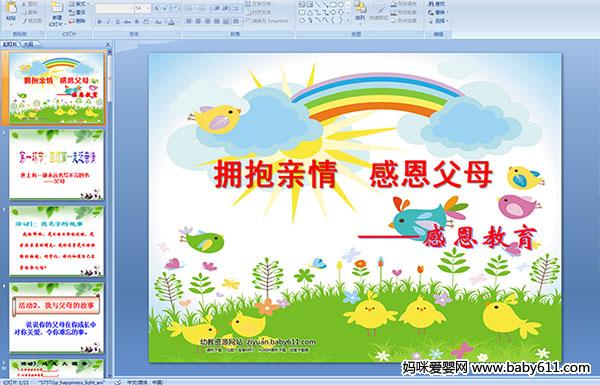Image resolution: width=600 pixels, height=385 pixels.
Task: Switch to the Slides pane tab
Action: pyautogui.click(x=10, y=44)
